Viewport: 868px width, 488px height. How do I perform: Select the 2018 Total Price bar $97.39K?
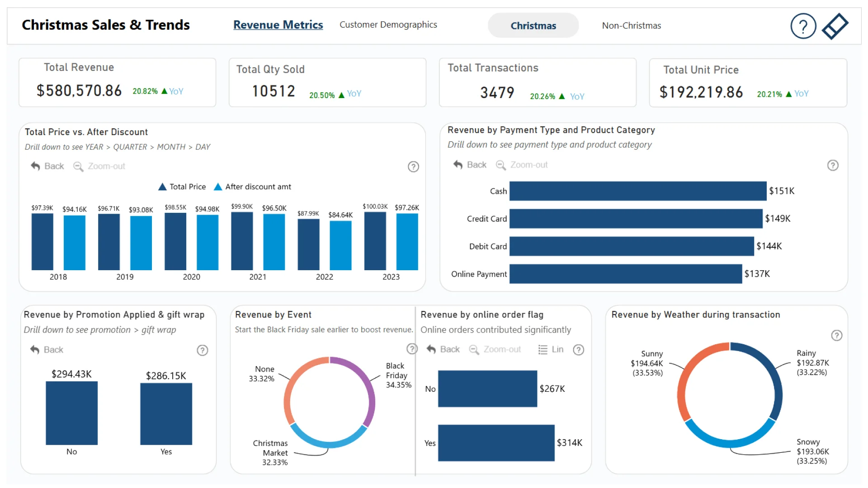pyautogui.click(x=42, y=242)
